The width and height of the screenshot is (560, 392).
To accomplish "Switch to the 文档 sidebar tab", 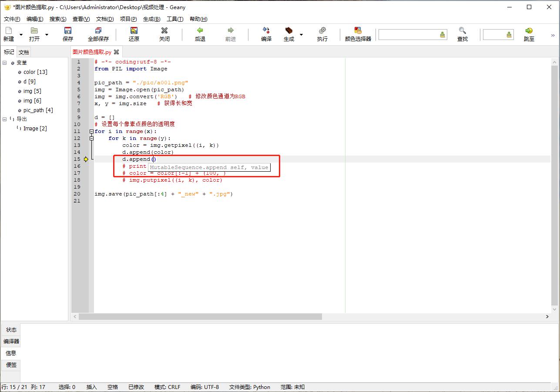I will [x=24, y=52].
